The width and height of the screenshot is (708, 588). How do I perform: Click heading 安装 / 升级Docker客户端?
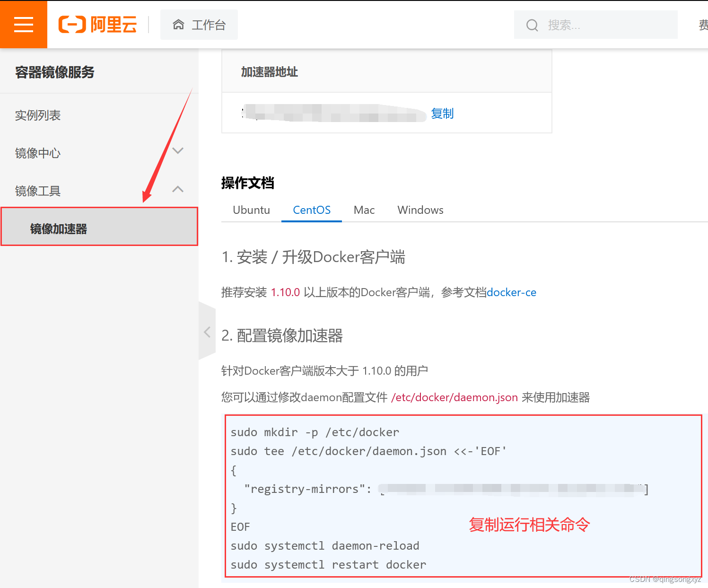[x=321, y=257]
